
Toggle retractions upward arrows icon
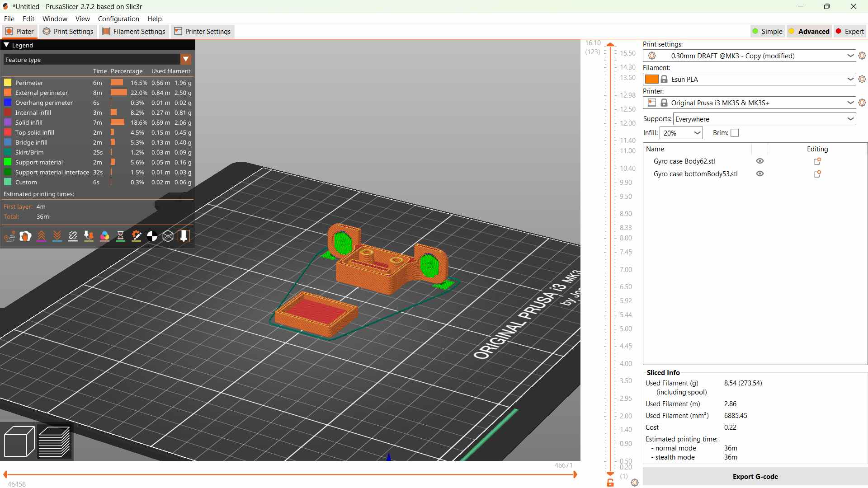point(42,236)
